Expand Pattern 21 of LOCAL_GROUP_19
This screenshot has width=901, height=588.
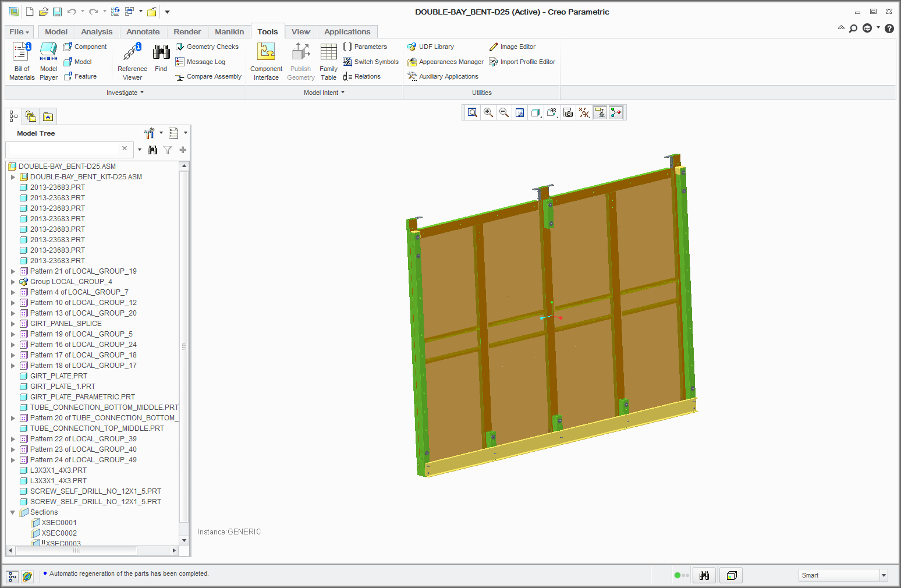13,271
